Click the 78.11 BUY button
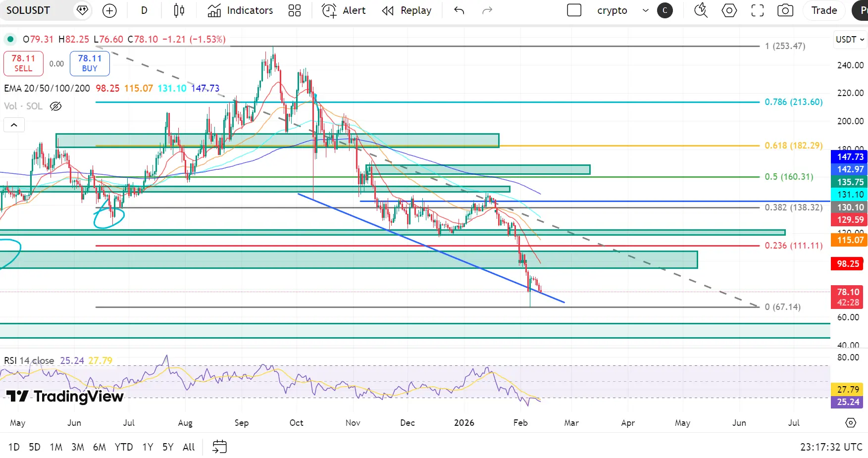The width and height of the screenshot is (868, 458). 90,63
